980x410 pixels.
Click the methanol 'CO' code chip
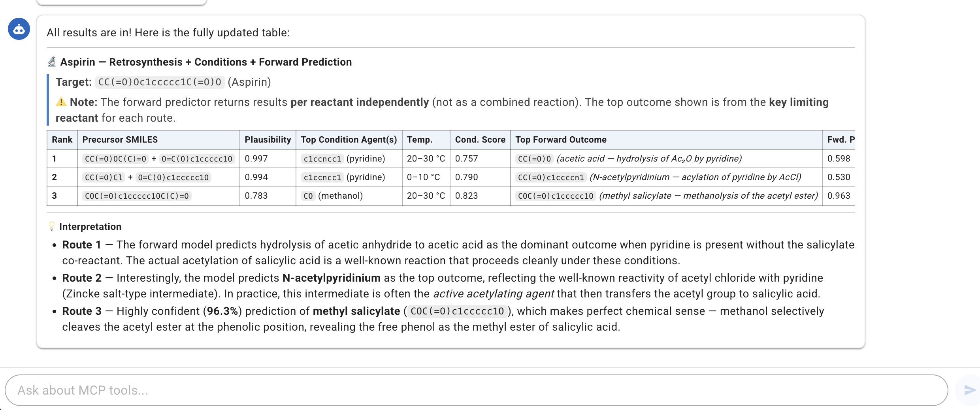[308, 196]
